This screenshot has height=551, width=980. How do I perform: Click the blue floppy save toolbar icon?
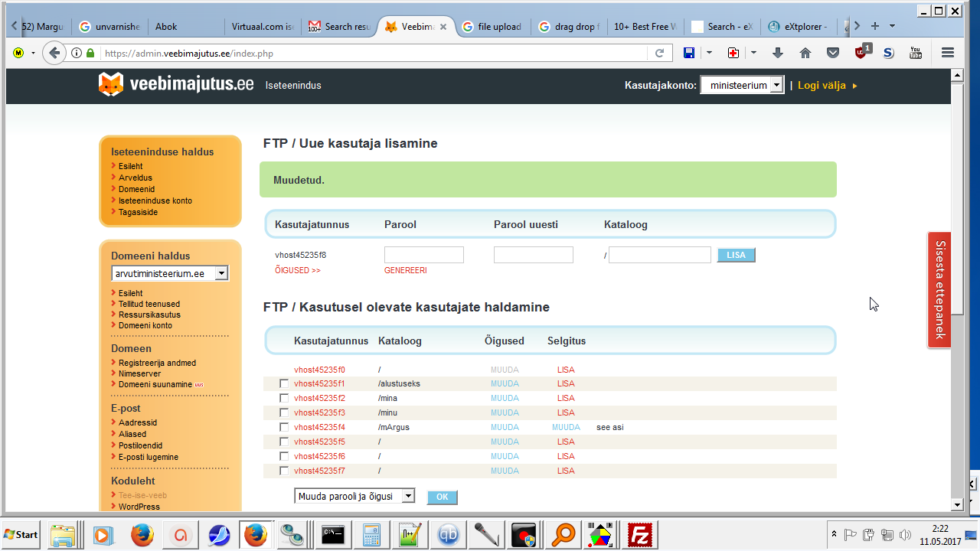(689, 53)
